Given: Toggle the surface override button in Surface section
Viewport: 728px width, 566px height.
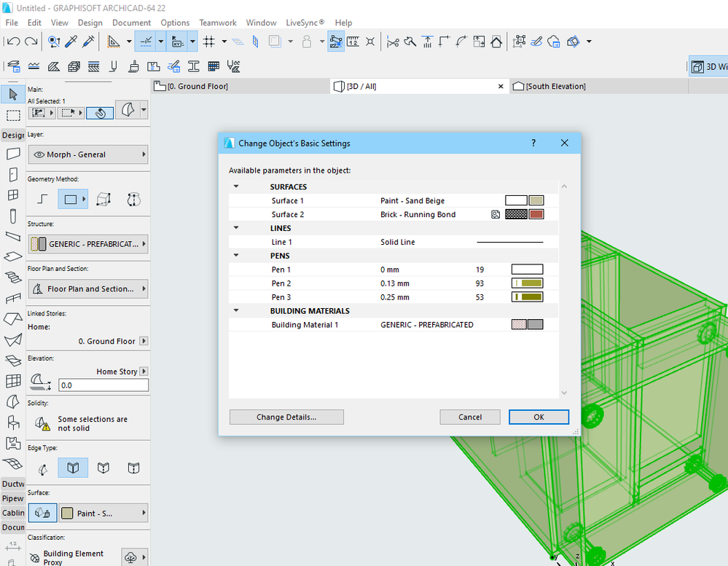Looking at the screenshot, I should click(42, 513).
